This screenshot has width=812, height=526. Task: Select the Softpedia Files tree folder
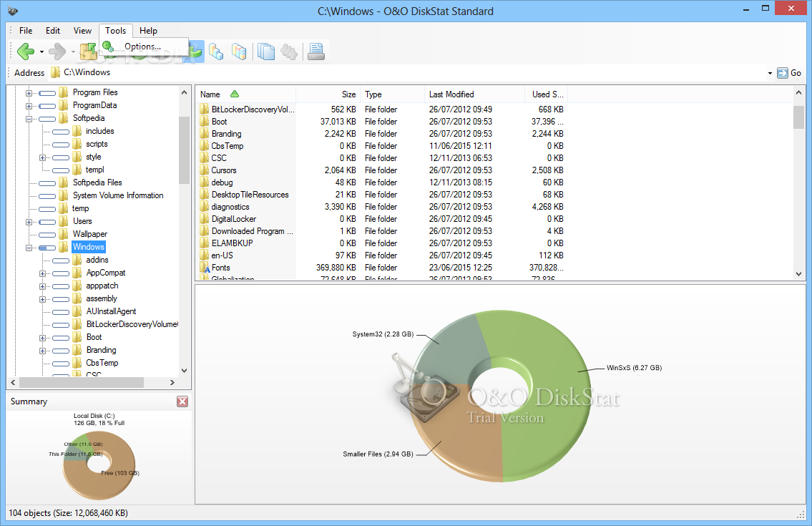tap(97, 182)
